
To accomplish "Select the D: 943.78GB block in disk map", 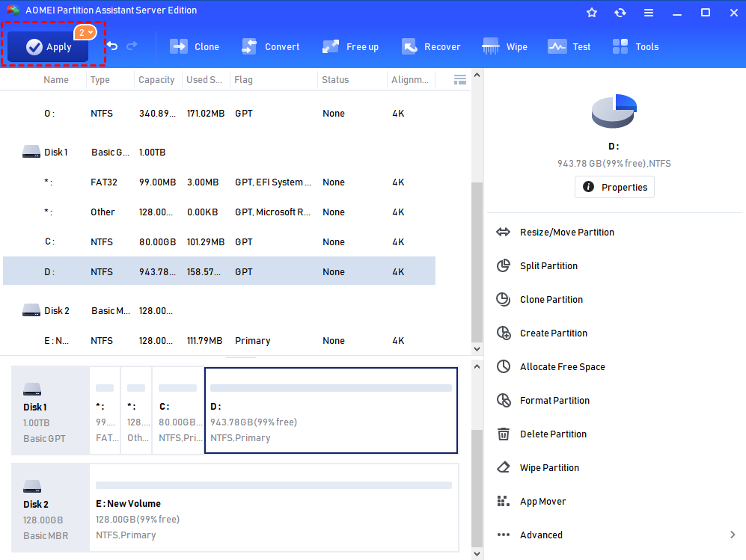I will (x=331, y=410).
